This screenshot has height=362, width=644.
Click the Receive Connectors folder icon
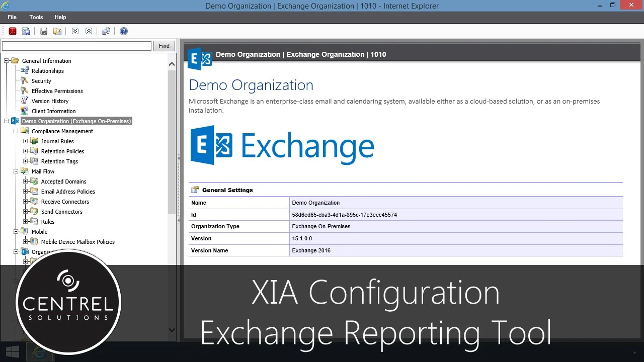[x=34, y=202]
